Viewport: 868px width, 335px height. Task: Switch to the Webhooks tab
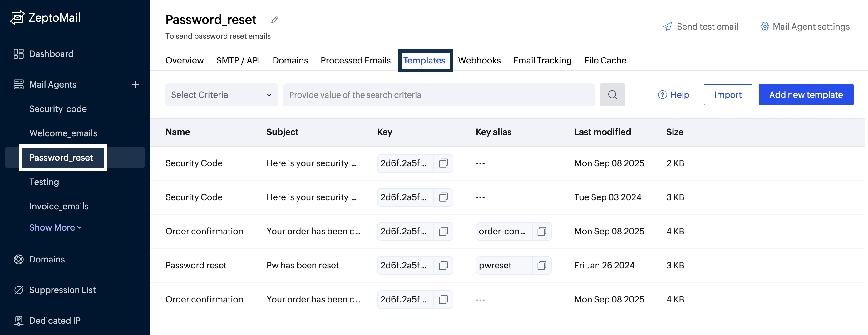click(x=479, y=60)
